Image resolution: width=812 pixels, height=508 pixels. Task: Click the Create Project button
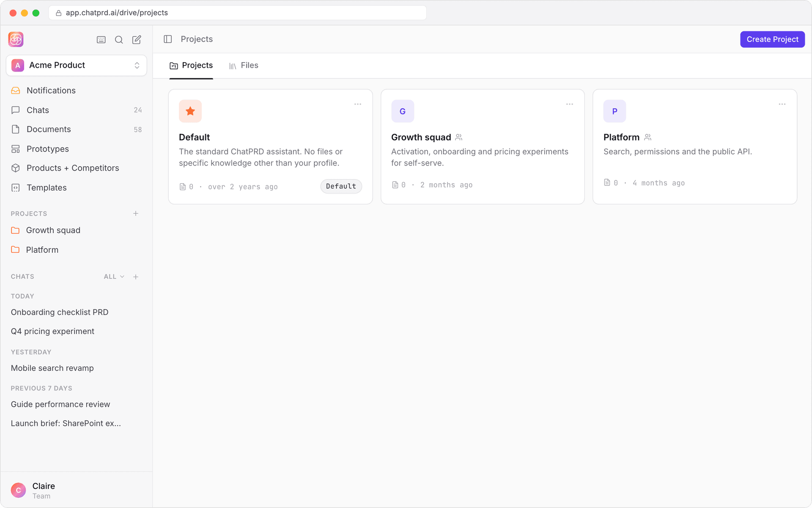(772, 39)
